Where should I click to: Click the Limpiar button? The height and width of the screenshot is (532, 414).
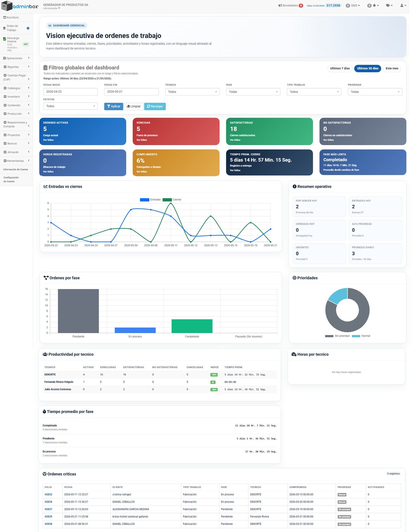tap(134, 106)
